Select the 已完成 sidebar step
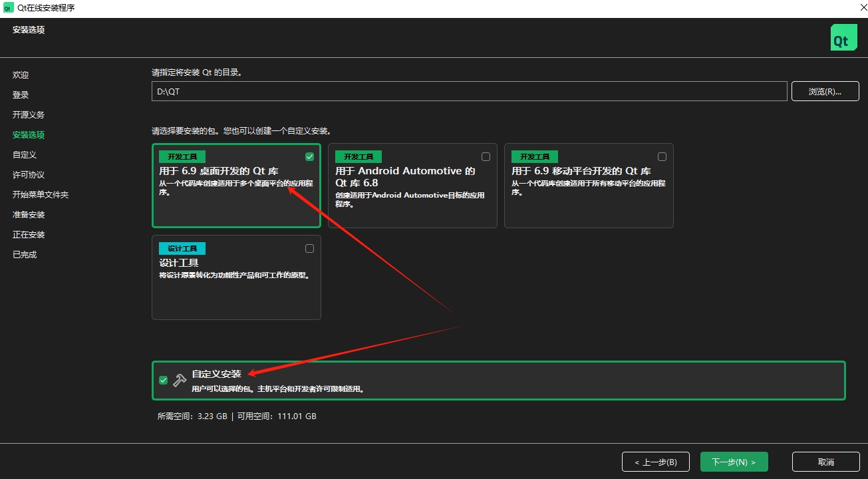Viewport: 868px width, 479px height. 25,254
